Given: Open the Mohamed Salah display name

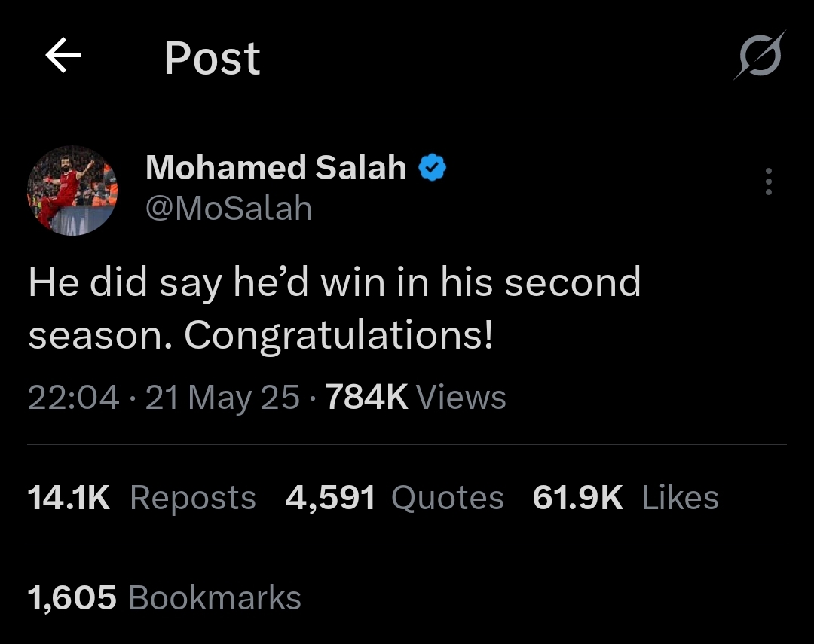Looking at the screenshot, I should click(x=276, y=168).
